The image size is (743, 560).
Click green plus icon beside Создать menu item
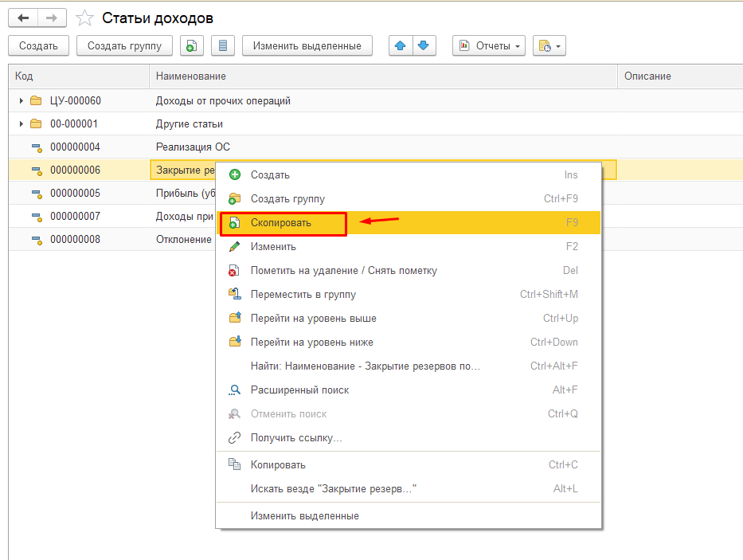[x=235, y=175]
